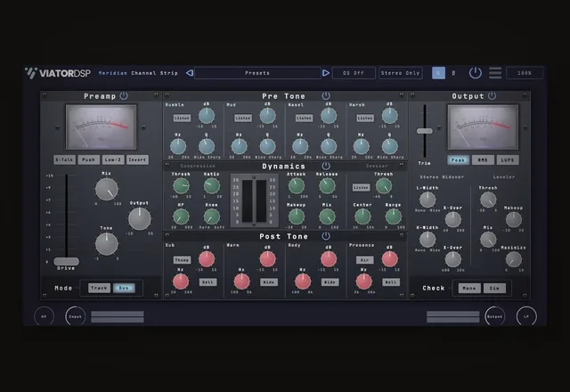Toggle the Post Tone section power icon

[x=326, y=236]
